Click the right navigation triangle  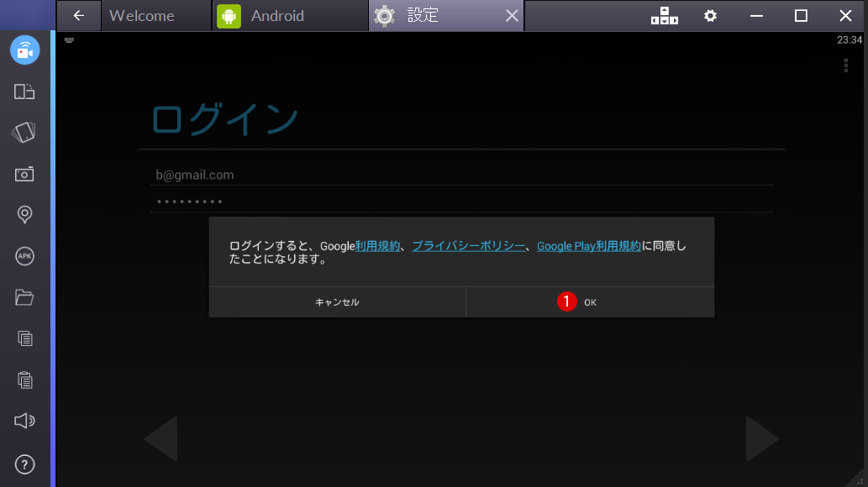coord(762,438)
